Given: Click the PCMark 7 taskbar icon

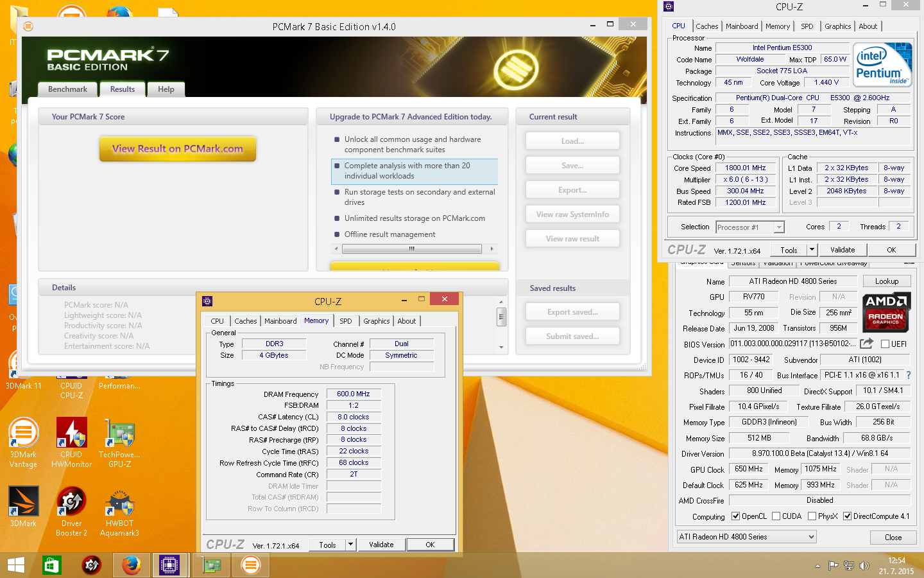Looking at the screenshot, I should tap(251, 565).
